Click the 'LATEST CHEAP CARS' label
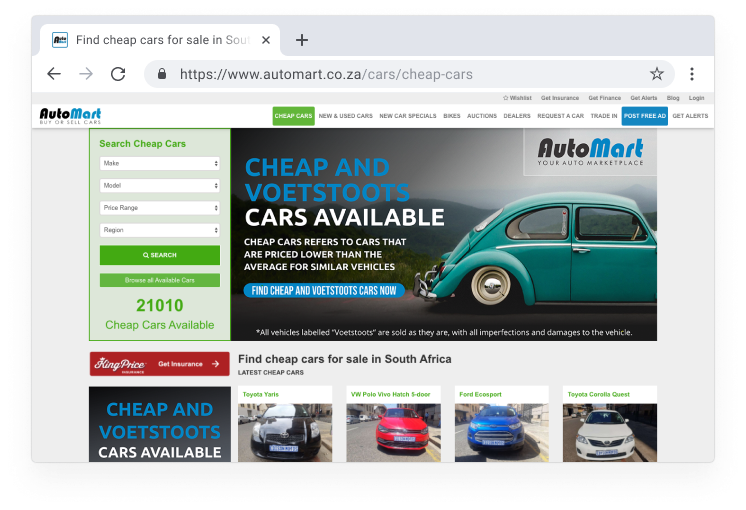 coord(271,373)
